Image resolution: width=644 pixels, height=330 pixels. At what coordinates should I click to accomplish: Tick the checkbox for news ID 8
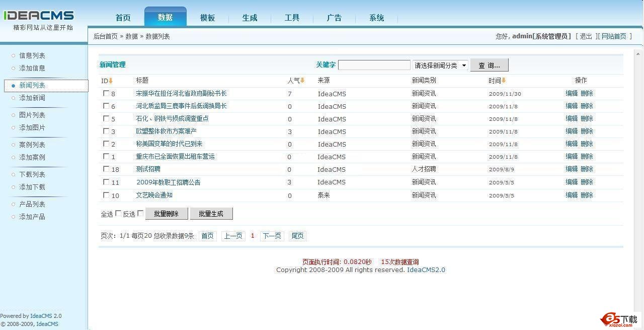(x=106, y=93)
